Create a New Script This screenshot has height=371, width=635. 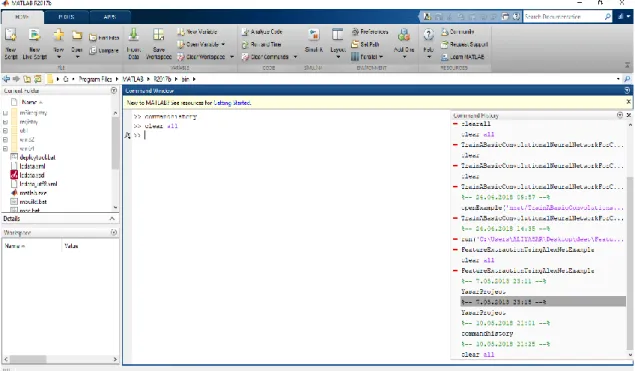click(11, 44)
